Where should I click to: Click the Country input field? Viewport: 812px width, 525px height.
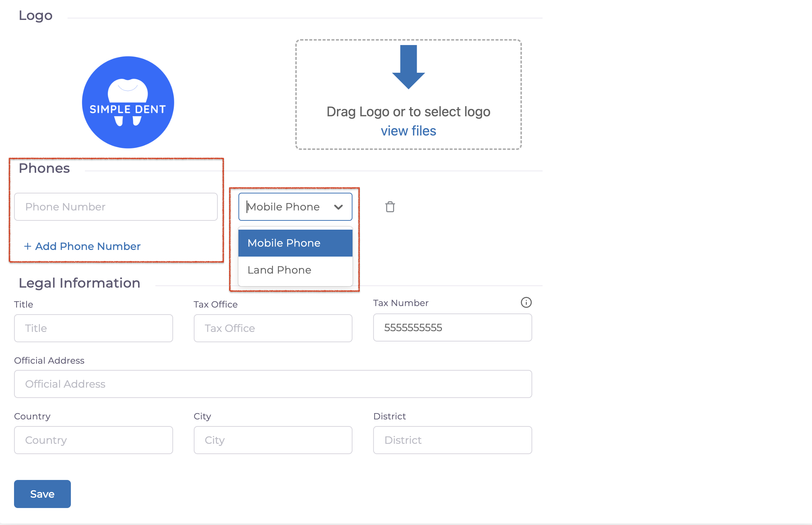93,440
